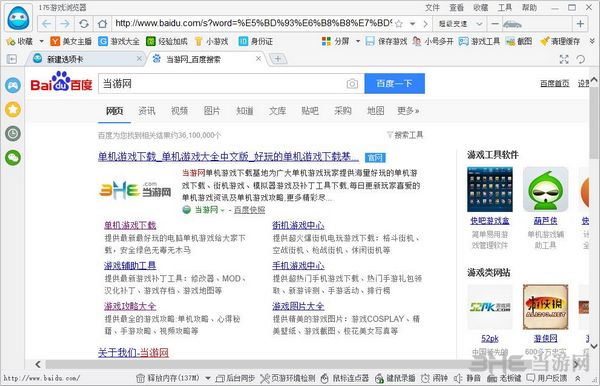The height and width of the screenshot is (386, 600).
Task: Open the 百度首页 link
Action: coord(554,83)
